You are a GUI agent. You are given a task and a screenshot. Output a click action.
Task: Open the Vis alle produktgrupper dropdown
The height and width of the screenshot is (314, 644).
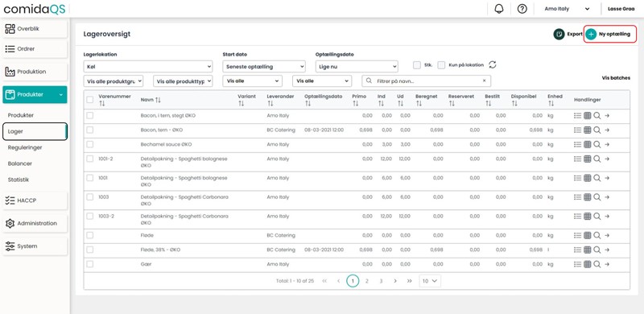[x=114, y=81]
